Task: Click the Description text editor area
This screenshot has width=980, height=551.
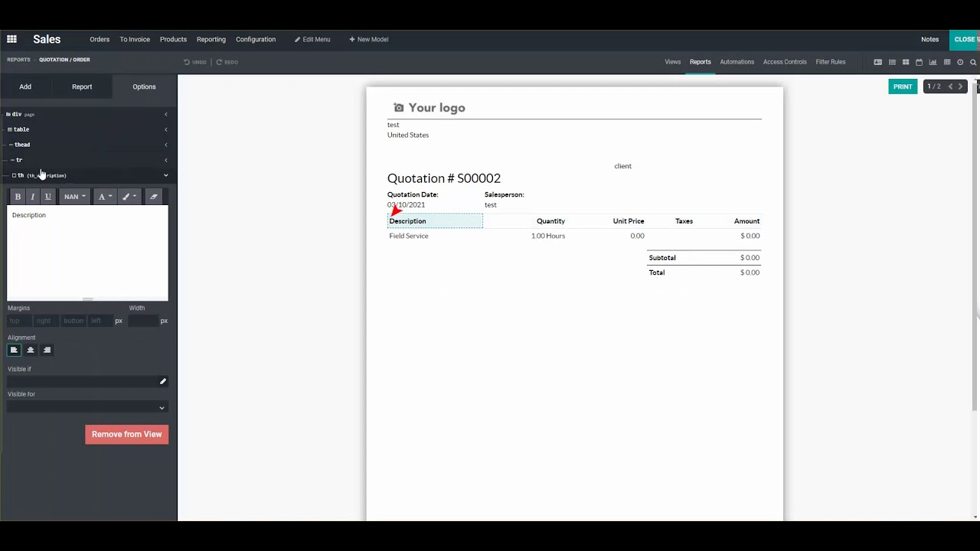Action: pyautogui.click(x=87, y=253)
